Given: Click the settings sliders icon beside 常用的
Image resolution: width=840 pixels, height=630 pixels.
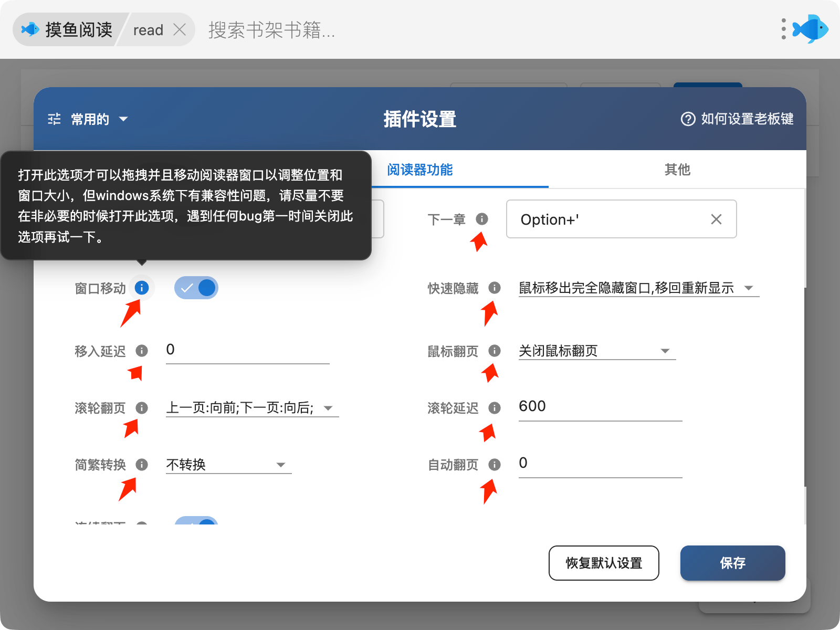Looking at the screenshot, I should click(54, 119).
